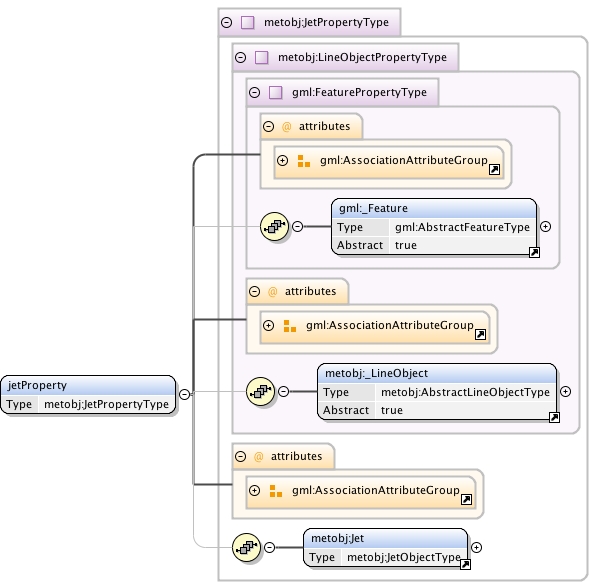Expand the AssociationAttributeGroup above metobj:_LineObject
The image size is (589, 582).
[268, 326]
